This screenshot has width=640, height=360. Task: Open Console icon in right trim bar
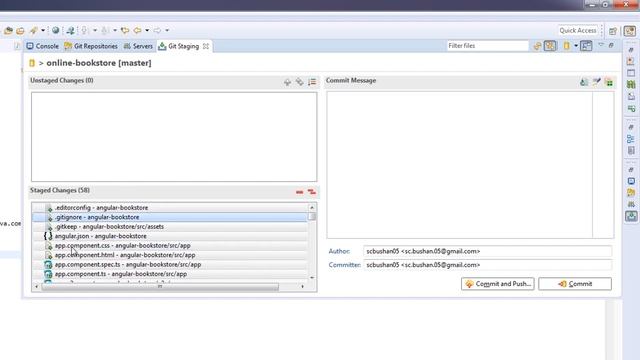[x=631, y=181]
